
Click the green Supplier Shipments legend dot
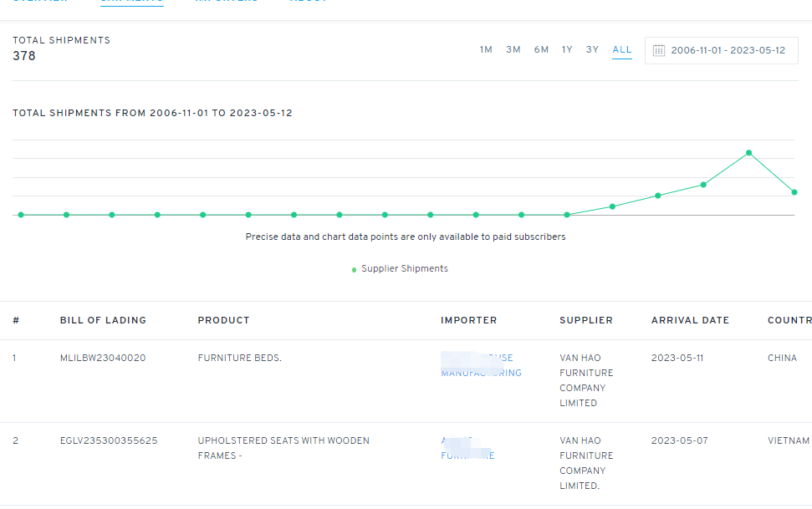pyautogui.click(x=355, y=270)
